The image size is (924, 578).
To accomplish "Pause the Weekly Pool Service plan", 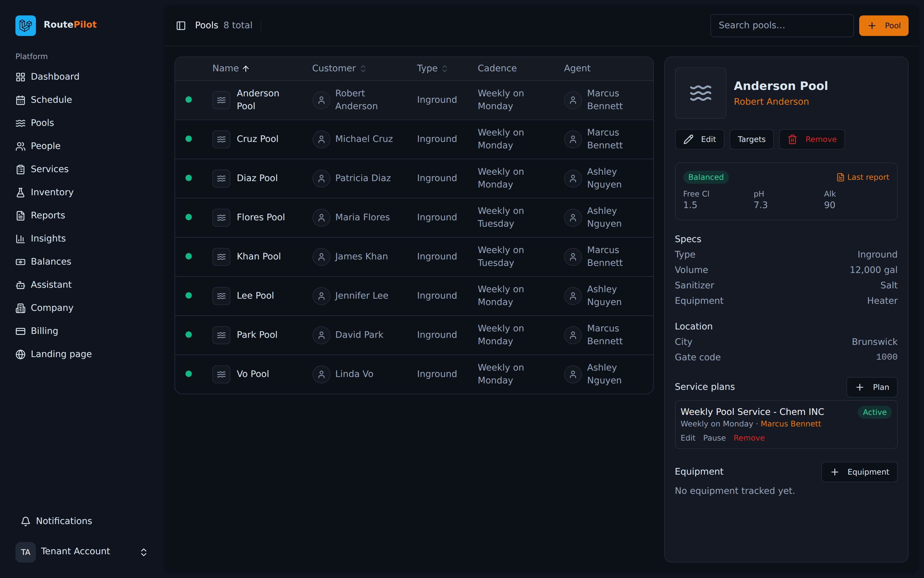I will point(714,438).
